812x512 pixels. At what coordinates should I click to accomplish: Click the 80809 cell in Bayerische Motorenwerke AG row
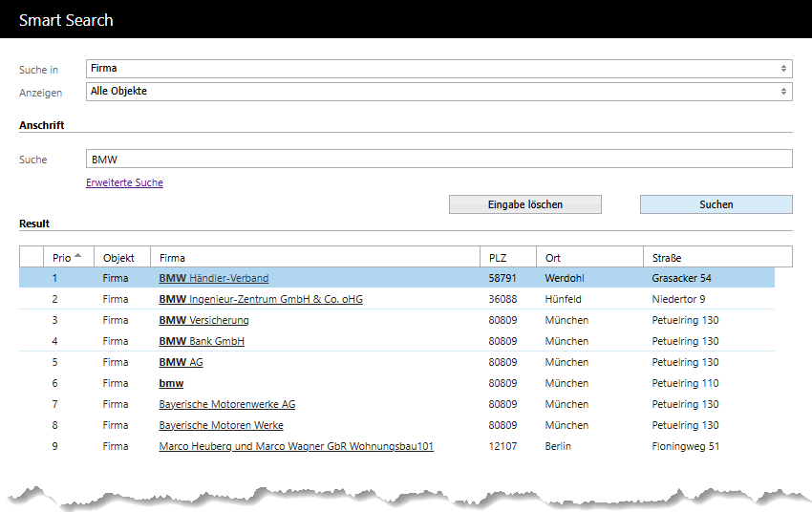click(x=502, y=404)
